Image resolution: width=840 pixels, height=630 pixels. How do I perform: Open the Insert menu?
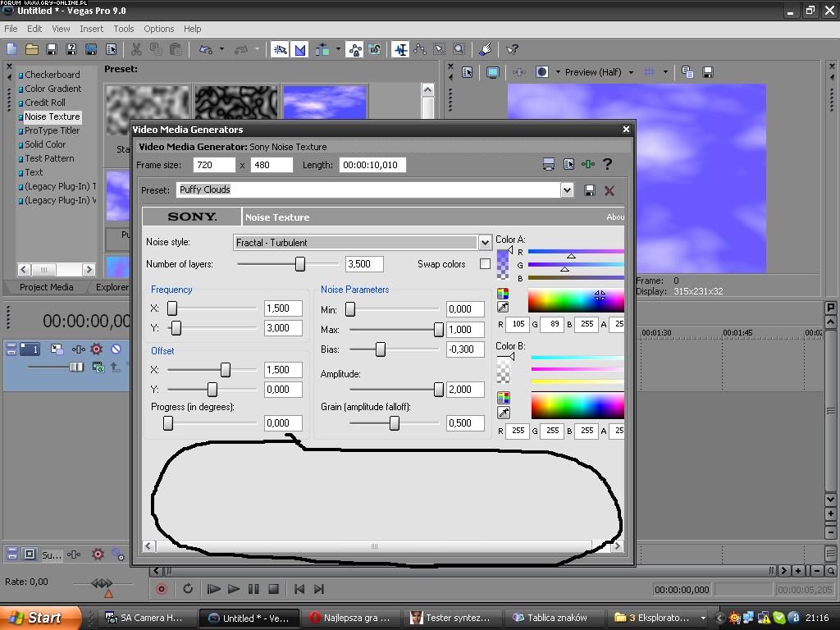click(x=92, y=29)
